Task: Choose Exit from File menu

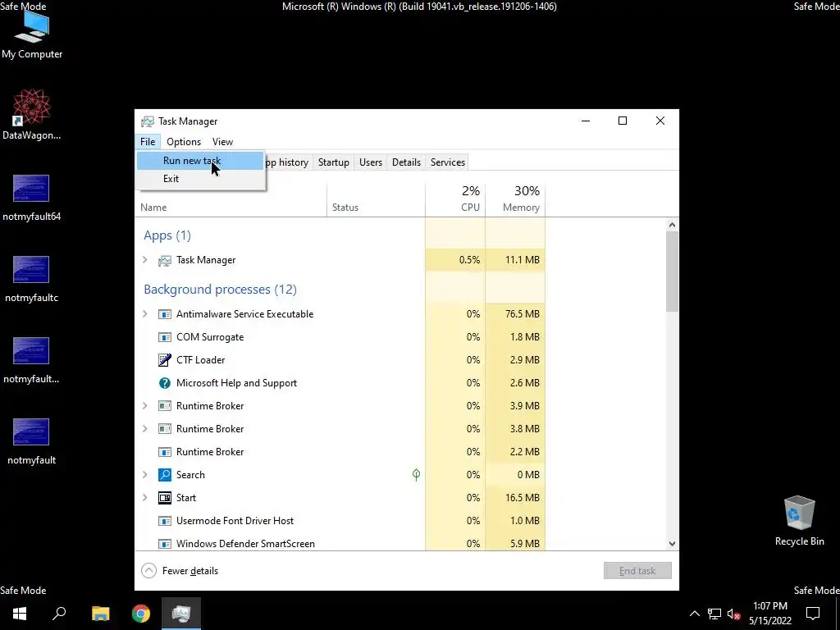Action: coord(200,179)
